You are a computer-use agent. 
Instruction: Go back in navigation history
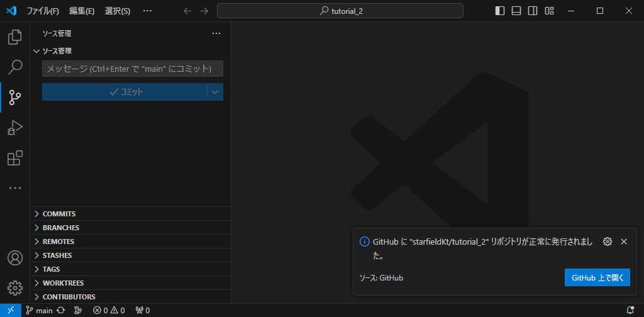click(187, 11)
